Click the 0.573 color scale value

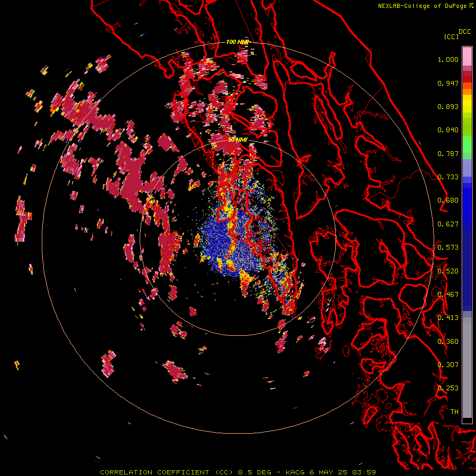coord(448,248)
